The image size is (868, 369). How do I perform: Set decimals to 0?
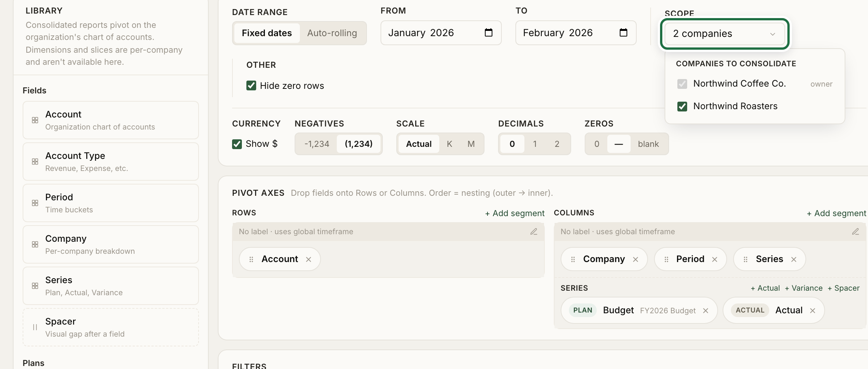tap(512, 144)
